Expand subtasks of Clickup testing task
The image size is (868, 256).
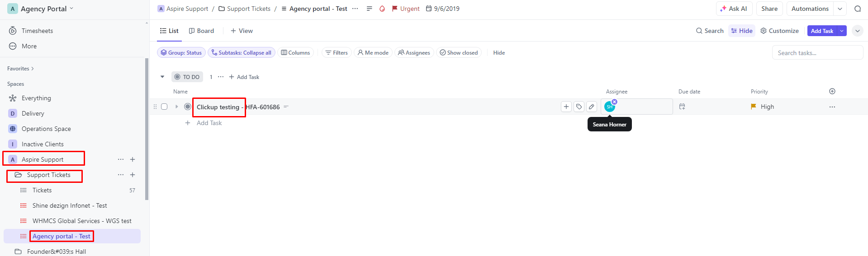coord(176,107)
